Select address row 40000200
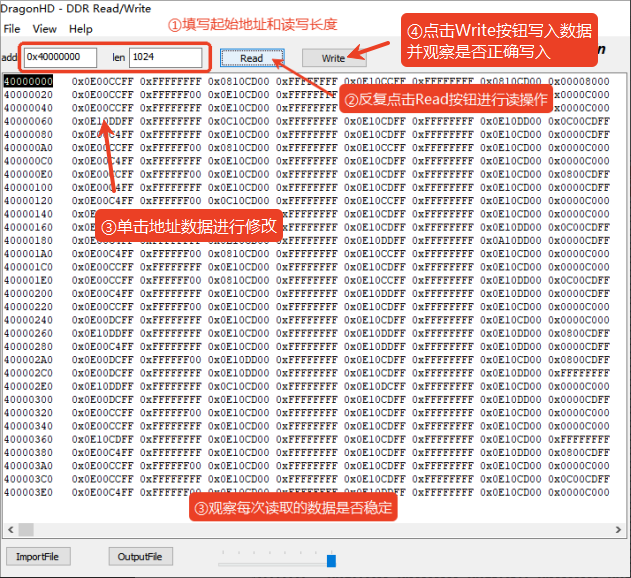This screenshot has height=578, width=631. click(28, 294)
